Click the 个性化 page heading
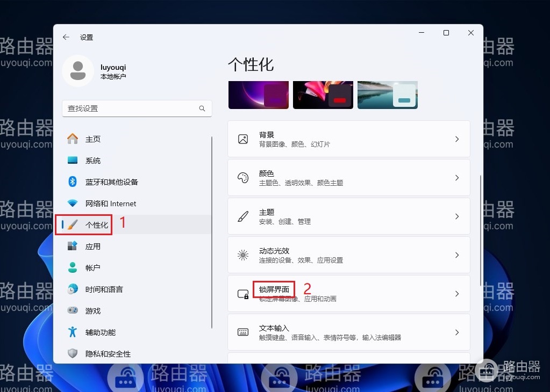The height and width of the screenshot is (392, 550). click(x=251, y=64)
